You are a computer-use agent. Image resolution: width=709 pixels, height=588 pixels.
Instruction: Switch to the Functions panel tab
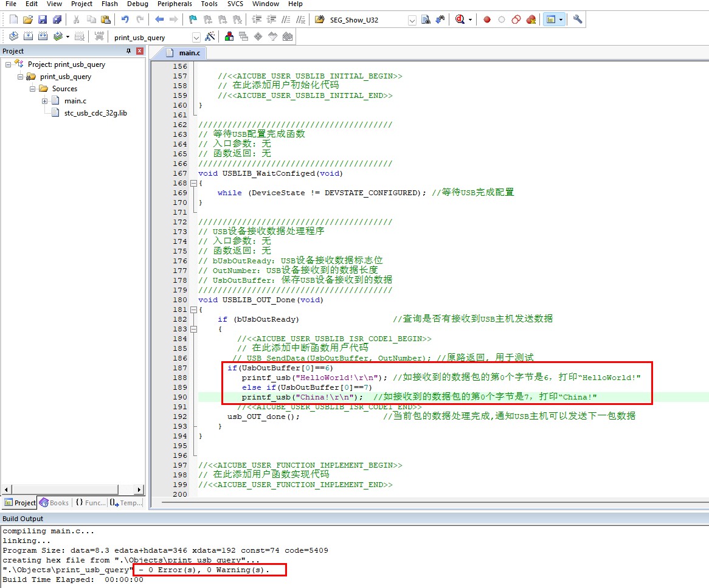click(x=89, y=502)
